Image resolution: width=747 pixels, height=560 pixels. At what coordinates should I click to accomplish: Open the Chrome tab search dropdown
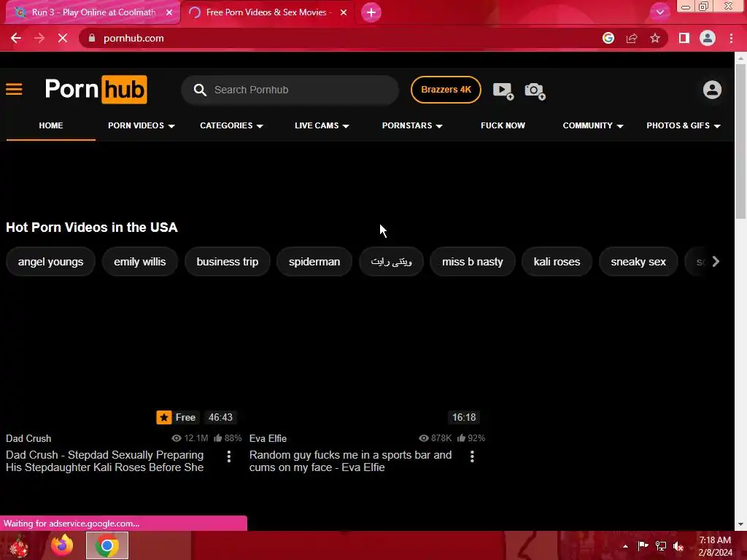[x=659, y=12]
